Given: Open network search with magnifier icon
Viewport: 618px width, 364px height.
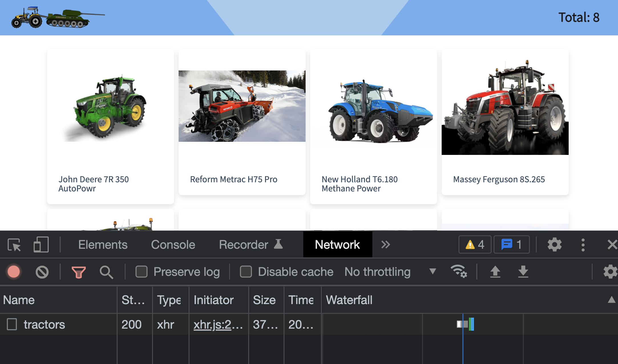Looking at the screenshot, I should 106,272.
